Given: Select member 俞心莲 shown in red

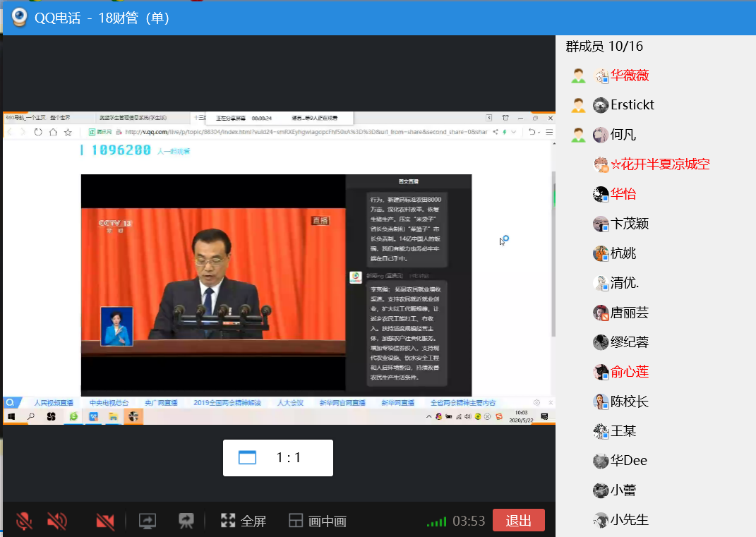Looking at the screenshot, I should (x=629, y=372).
